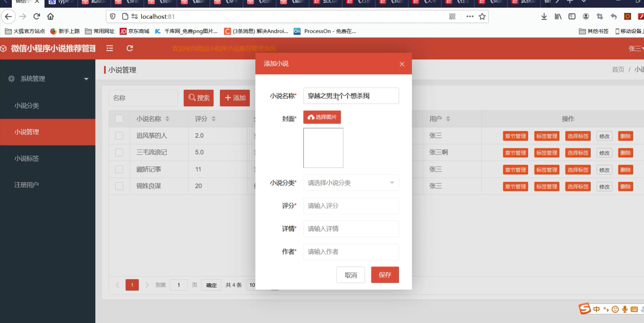Select 小说管理 in the sidebar

[48, 132]
